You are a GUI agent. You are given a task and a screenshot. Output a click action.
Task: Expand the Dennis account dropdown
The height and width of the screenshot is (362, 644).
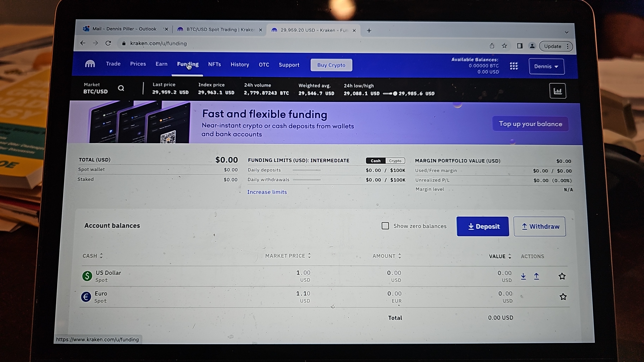546,67
